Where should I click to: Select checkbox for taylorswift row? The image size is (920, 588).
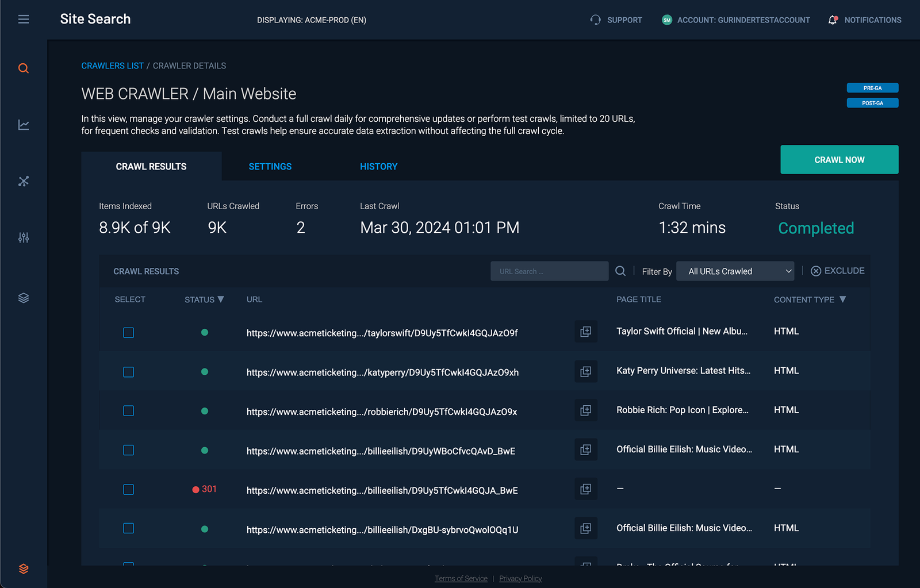coord(129,333)
